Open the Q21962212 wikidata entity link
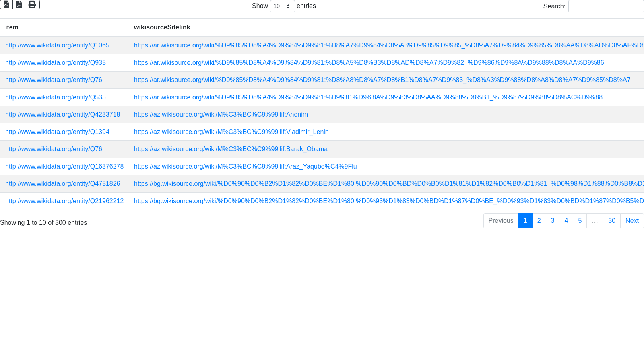Viewport: 644px width, 362px height. 64,201
